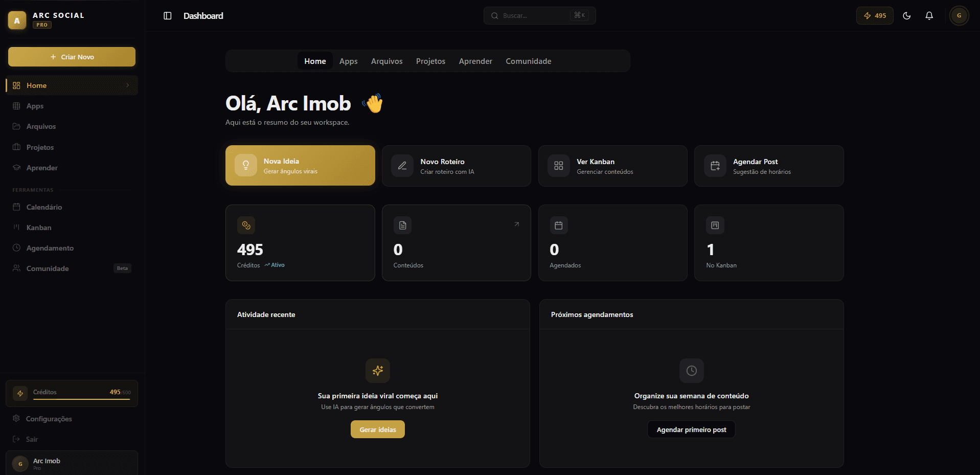This screenshot has height=475, width=980.
Task: Click the lightning credits icon showing 495
Action: coord(874,15)
